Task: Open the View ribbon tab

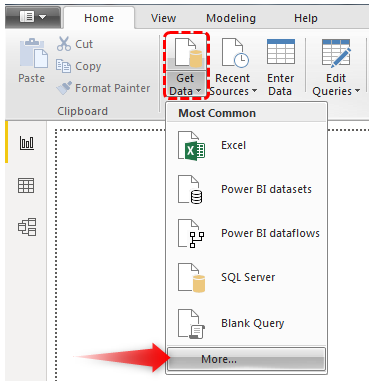Action: 163,18
